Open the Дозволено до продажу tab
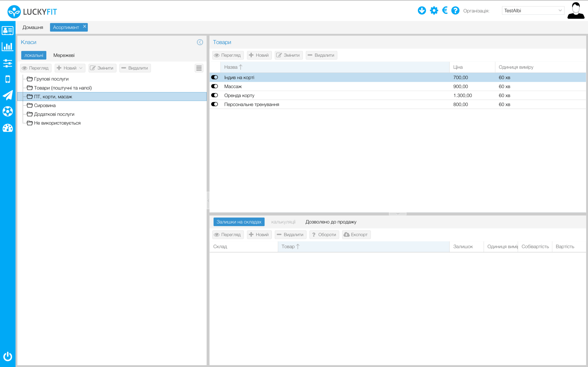Viewport: 588px width, 367px height. click(x=331, y=222)
